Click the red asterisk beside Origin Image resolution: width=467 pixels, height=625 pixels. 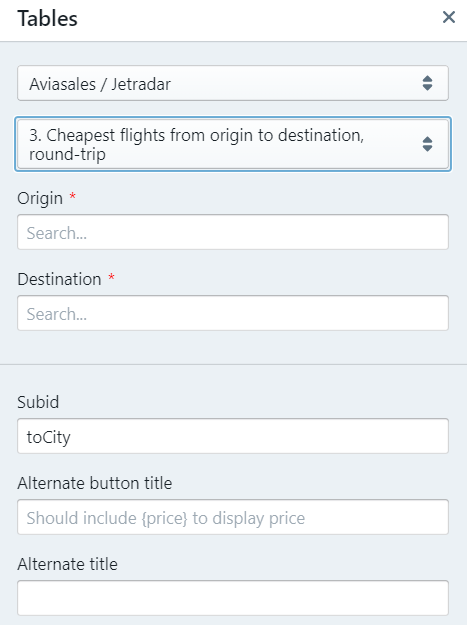click(x=73, y=196)
